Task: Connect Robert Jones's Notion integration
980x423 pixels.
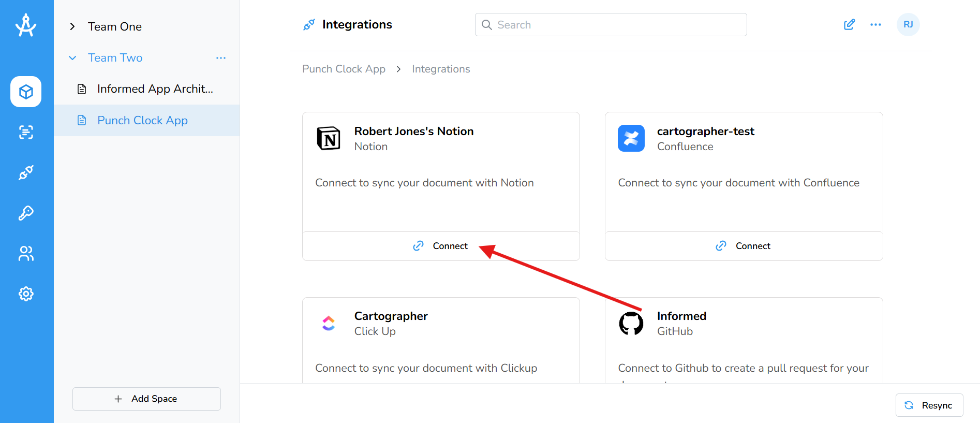Action: 441,246
